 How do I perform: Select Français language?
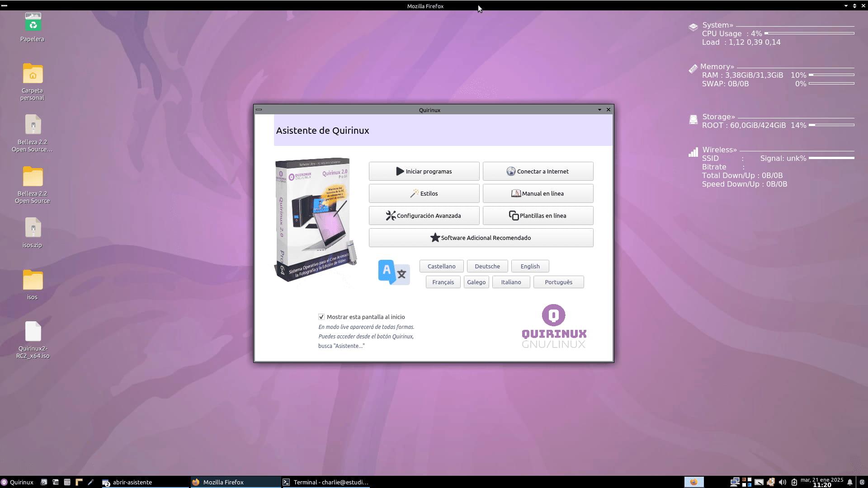(x=443, y=282)
